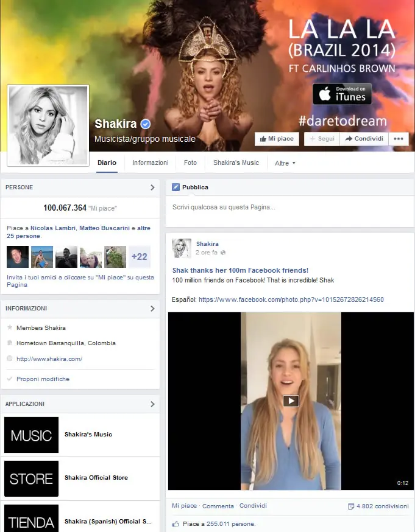The height and width of the screenshot is (532, 415).
Task: Click the Condividi page button
Action: pyautogui.click(x=364, y=139)
